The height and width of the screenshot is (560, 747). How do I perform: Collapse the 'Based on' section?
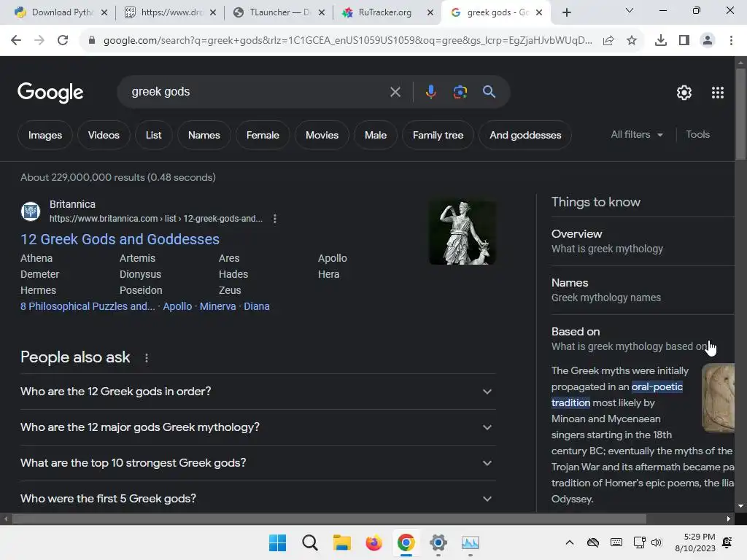(643, 338)
